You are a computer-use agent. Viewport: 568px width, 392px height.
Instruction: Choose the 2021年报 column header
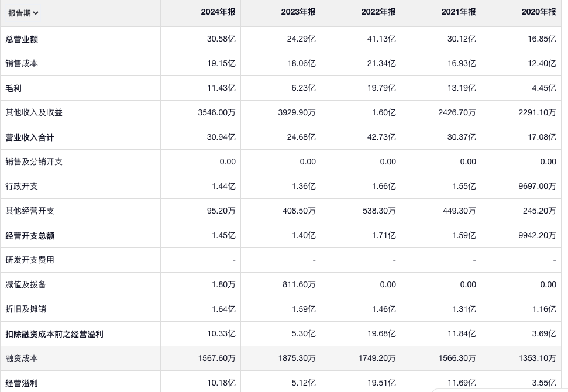coord(459,12)
